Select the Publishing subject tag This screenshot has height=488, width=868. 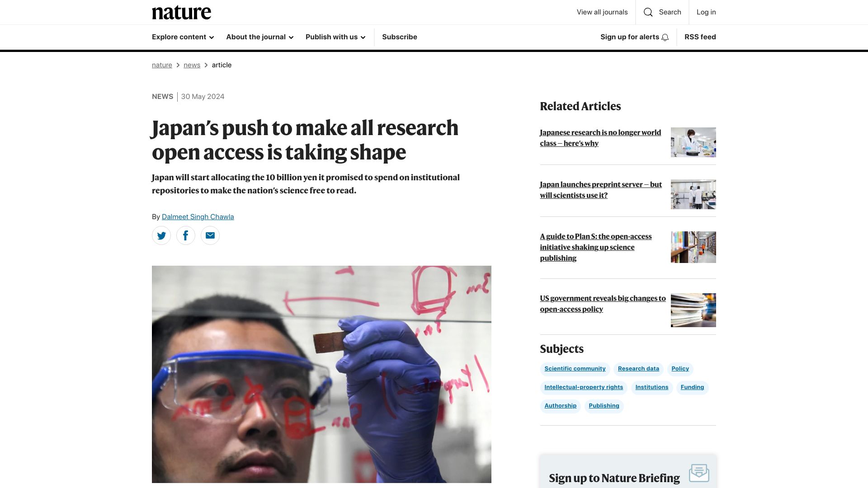(604, 406)
